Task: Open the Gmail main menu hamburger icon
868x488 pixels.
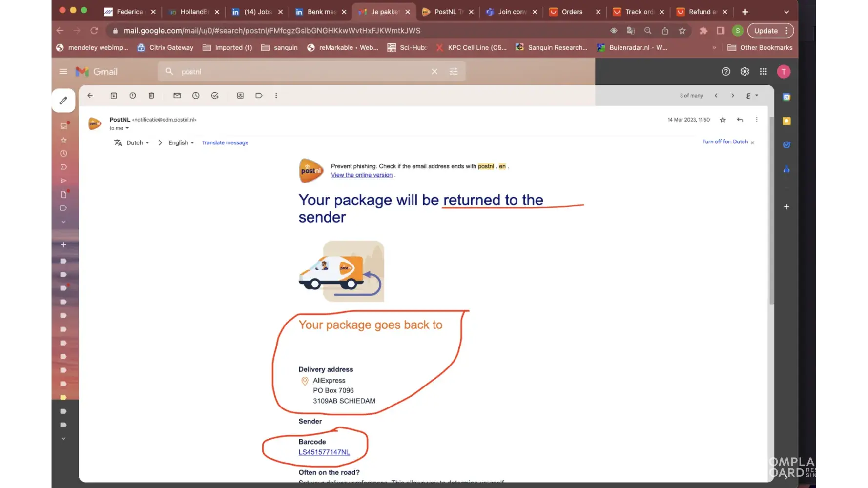Action: tap(63, 72)
